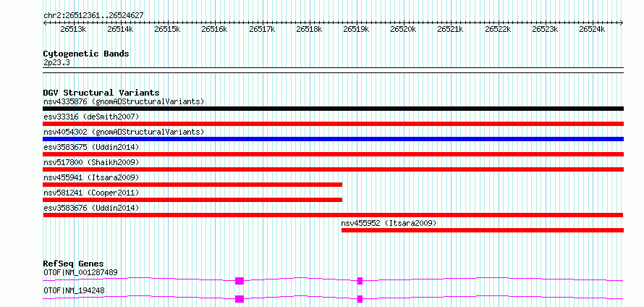Click the red nsv581241 variant bar
Viewport: 644px width, 307px height.
tap(192, 200)
